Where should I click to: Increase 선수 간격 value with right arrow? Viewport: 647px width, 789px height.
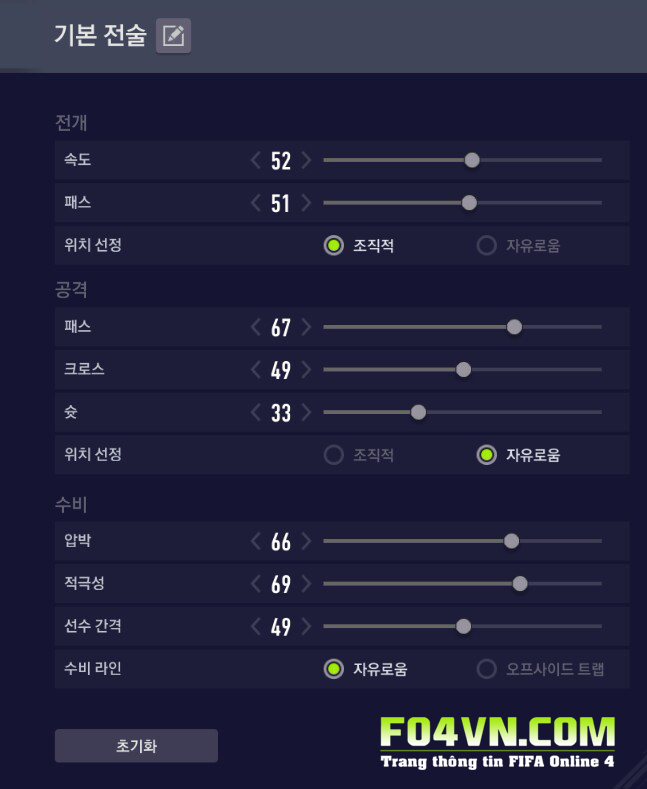click(306, 627)
